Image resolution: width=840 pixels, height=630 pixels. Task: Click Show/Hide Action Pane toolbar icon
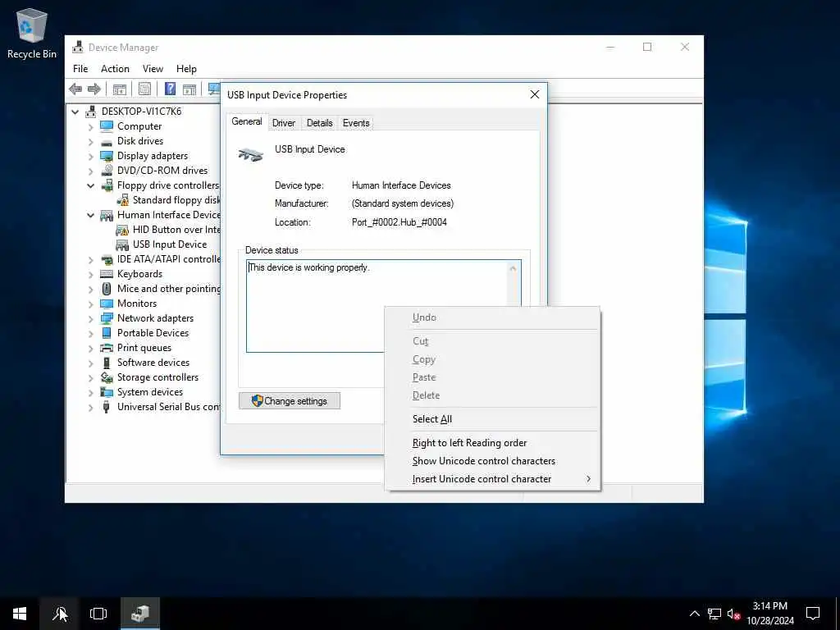click(189, 89)
